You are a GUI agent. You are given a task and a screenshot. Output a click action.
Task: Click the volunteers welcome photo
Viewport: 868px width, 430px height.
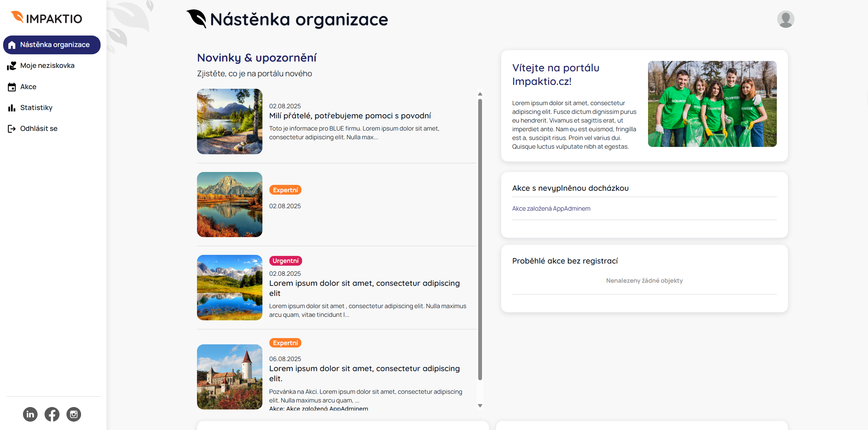pos(712,104)
